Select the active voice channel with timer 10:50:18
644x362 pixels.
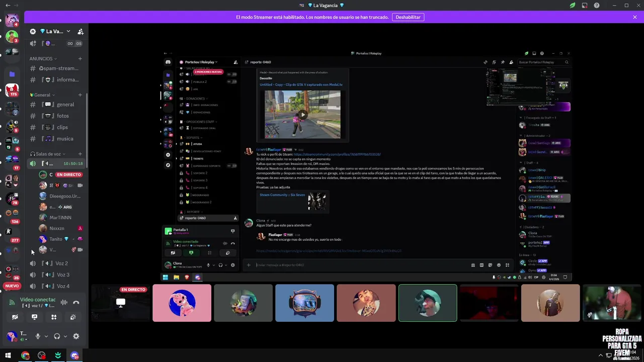tap(55, 163)
